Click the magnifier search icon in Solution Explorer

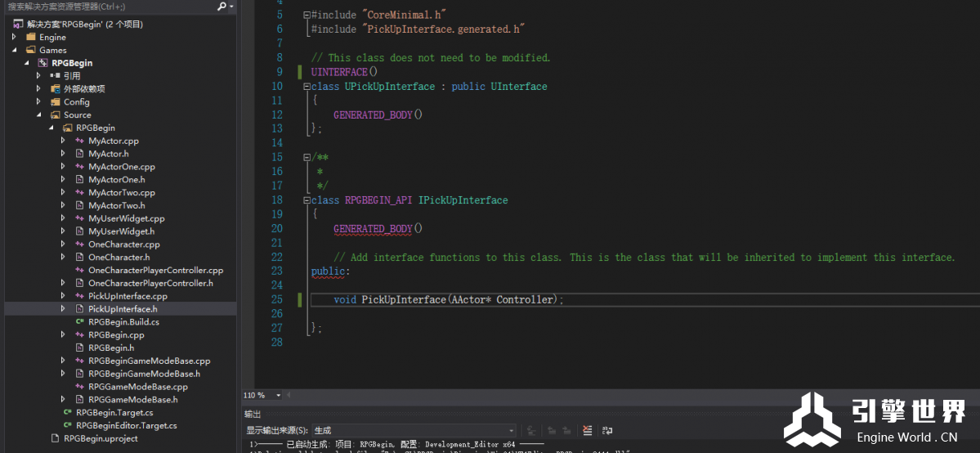[222, 7]
